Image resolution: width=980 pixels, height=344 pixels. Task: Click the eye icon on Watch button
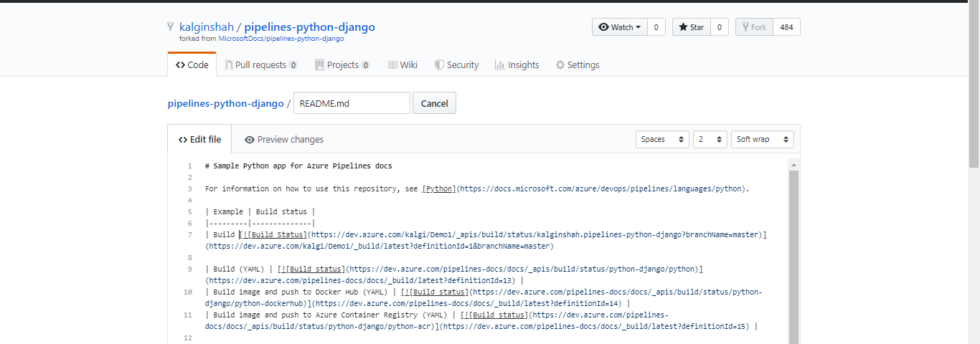603,27
